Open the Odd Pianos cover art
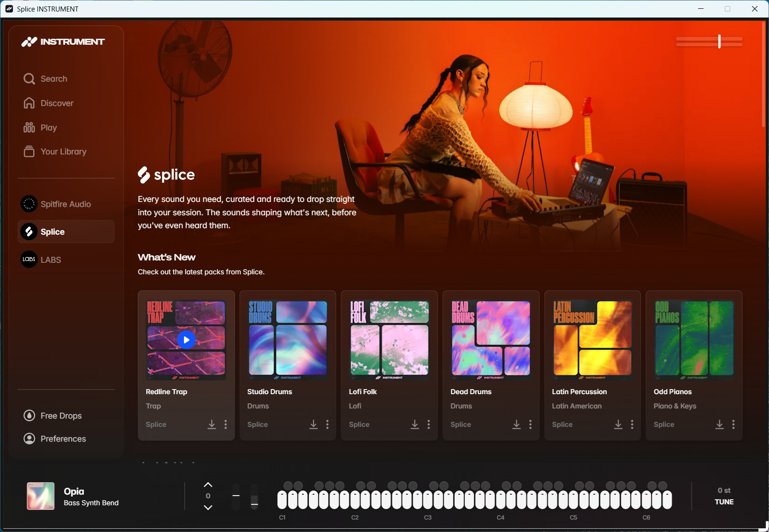The image size is (769, 532). 694,340
